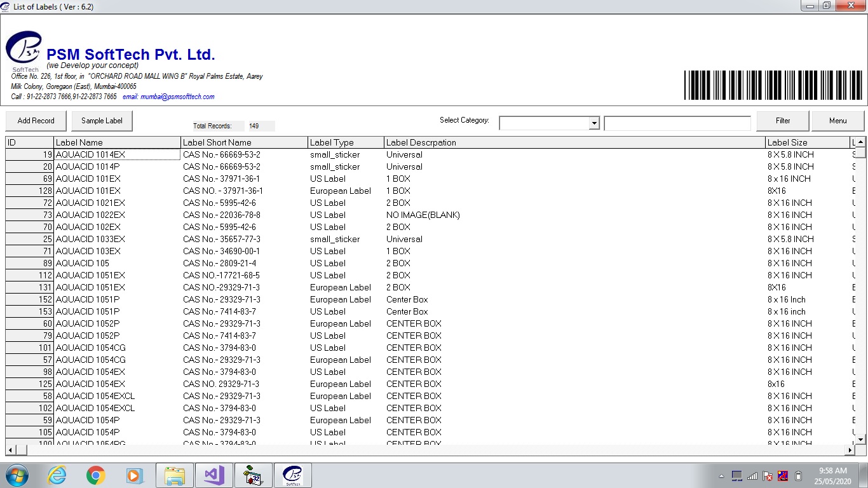The height and width of the screenshot is (488, 868).
Task: Open the Action Center flag icon
Action: coord(768,475)
